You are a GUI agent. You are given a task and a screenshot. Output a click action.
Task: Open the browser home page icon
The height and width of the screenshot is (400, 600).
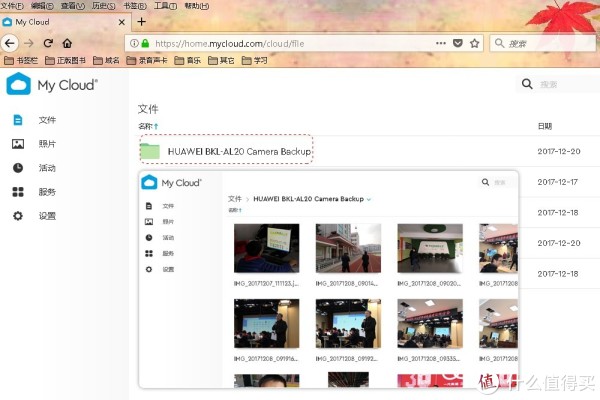pos(67,43)
